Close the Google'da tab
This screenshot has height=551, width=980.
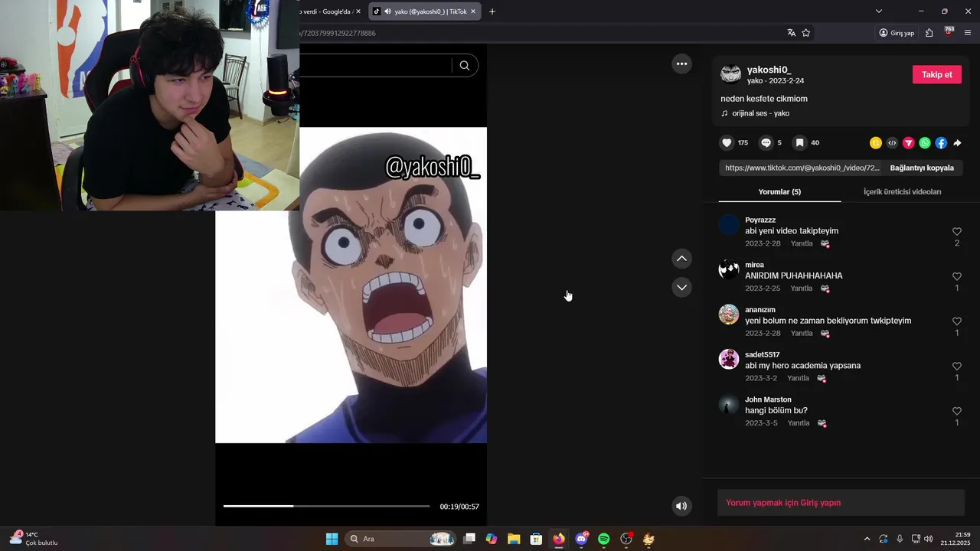[358, 11]
